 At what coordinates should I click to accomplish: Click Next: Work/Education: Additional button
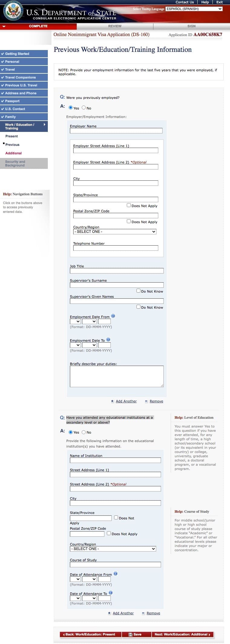pos(182,634)
